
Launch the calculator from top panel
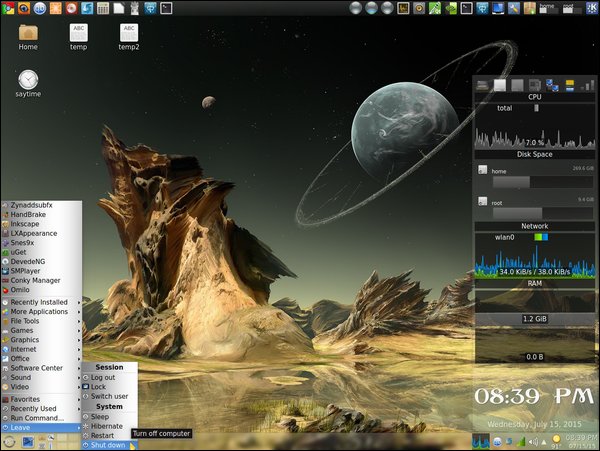[103, 8]
